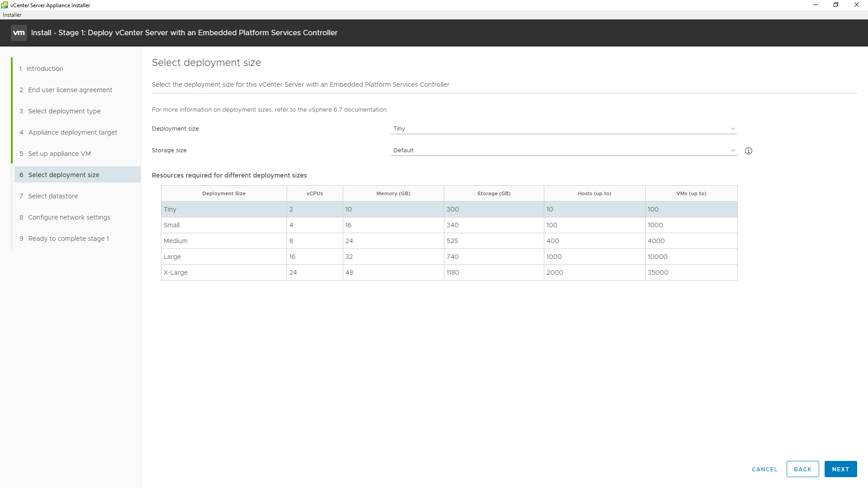Select the Small deployment row
Image resolution: width=868 pixels, height=488 pixels.
coord(449,225)
